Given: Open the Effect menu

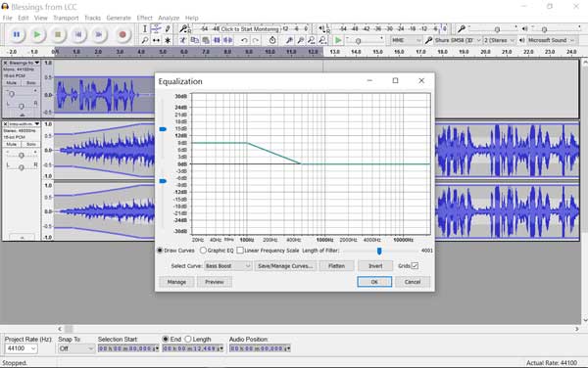Looking at the screenshot, I should point(144,18).
